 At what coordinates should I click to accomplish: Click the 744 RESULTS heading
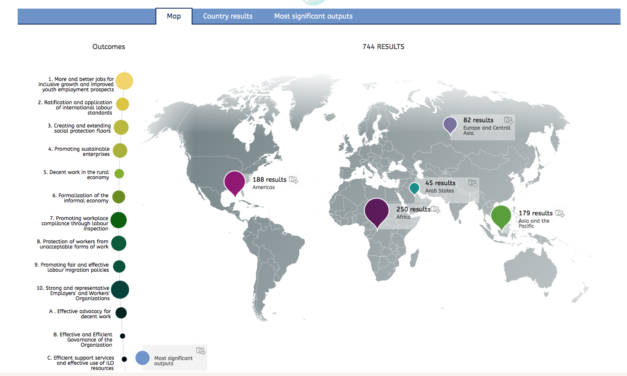[x=383, y=47]
